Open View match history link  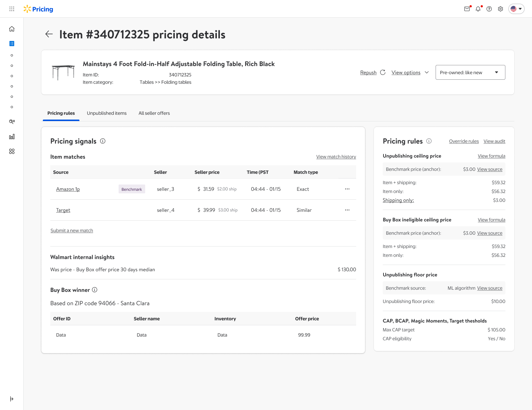point(336,157)
